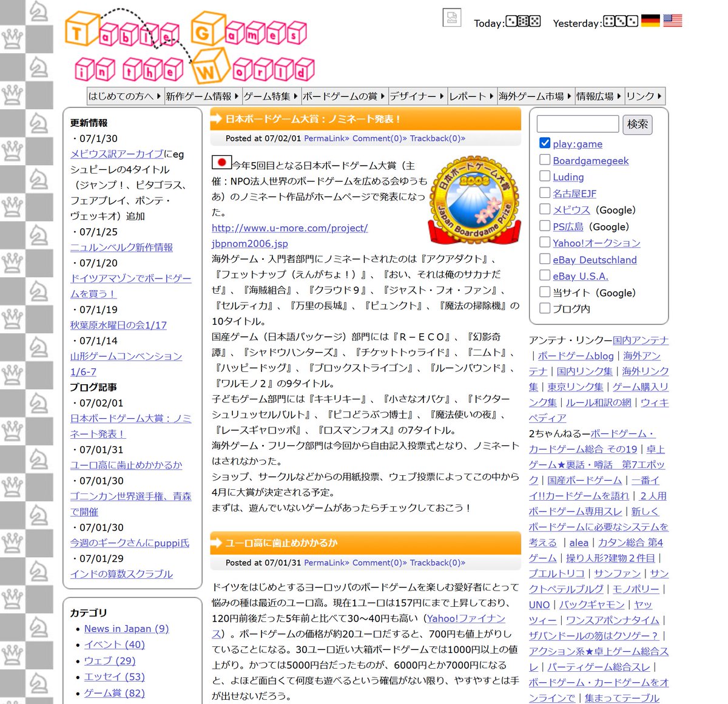Click the Japanese flag icon in the article
This screenshot has width=728, height=704.
[221, 162]
